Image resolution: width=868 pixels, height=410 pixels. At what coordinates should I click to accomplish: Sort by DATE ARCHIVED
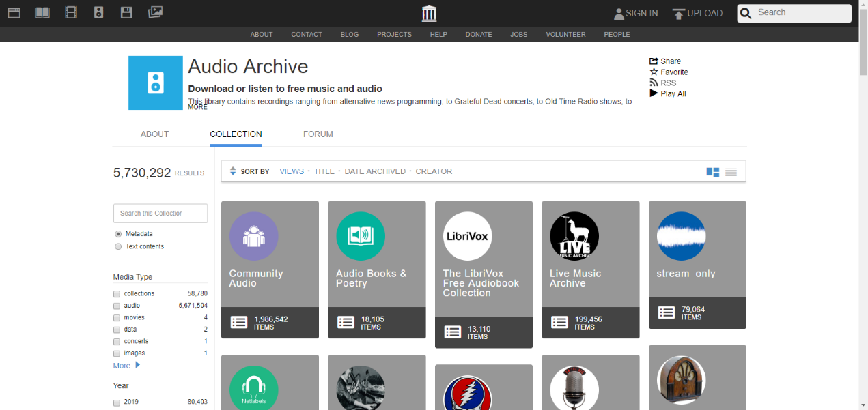pos(375,171)
